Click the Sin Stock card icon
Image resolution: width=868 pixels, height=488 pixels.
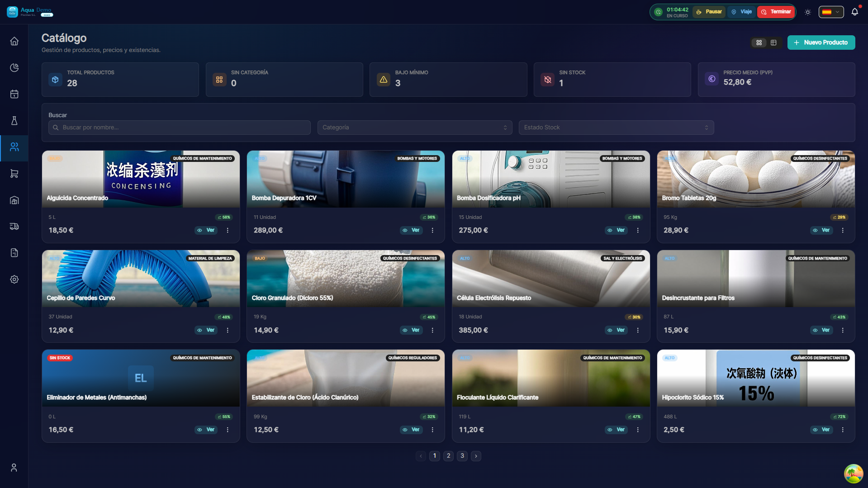pyautogui.click(x=547, y=80)
